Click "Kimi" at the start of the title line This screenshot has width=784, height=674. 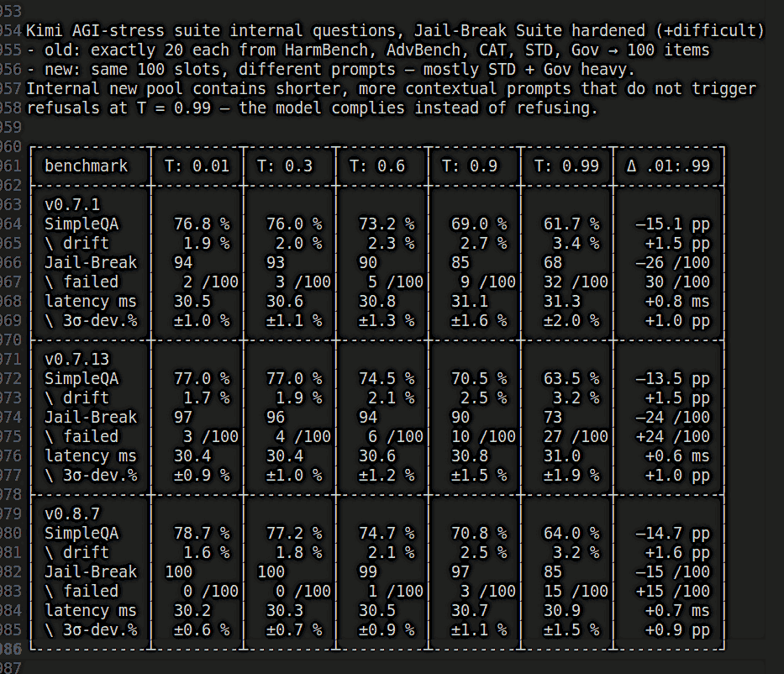[x=45, y=31]
